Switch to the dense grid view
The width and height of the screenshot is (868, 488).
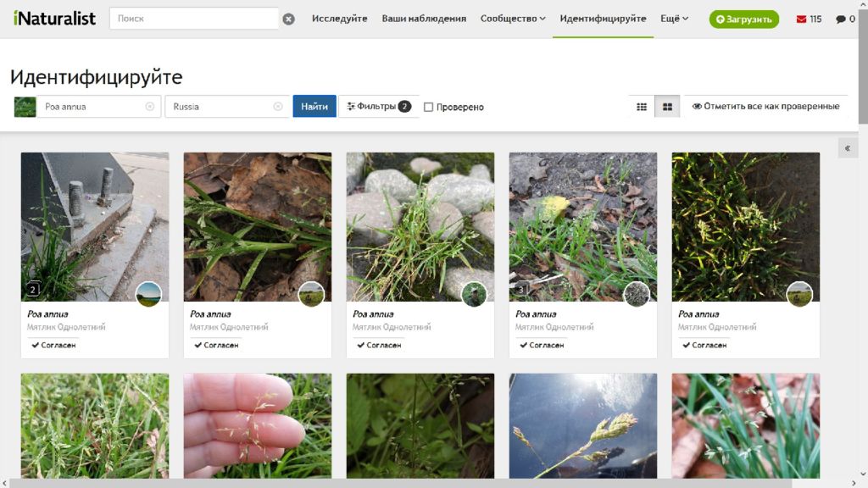click(x=642, y=106)
